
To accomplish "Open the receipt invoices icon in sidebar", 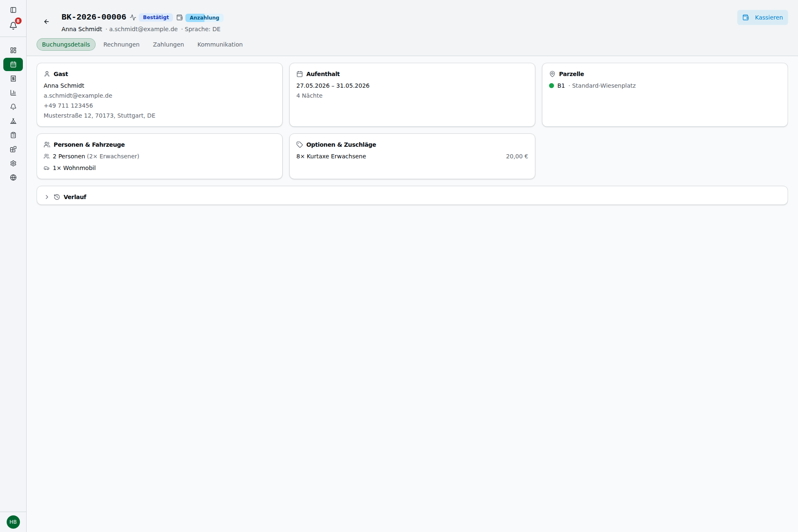I will tap(13, 79).
